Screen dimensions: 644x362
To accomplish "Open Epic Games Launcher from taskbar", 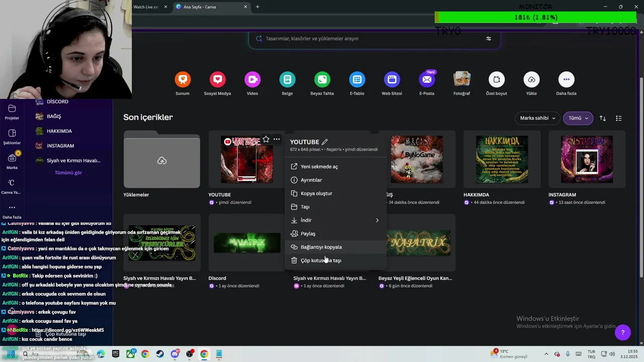I will pos(116,354).
